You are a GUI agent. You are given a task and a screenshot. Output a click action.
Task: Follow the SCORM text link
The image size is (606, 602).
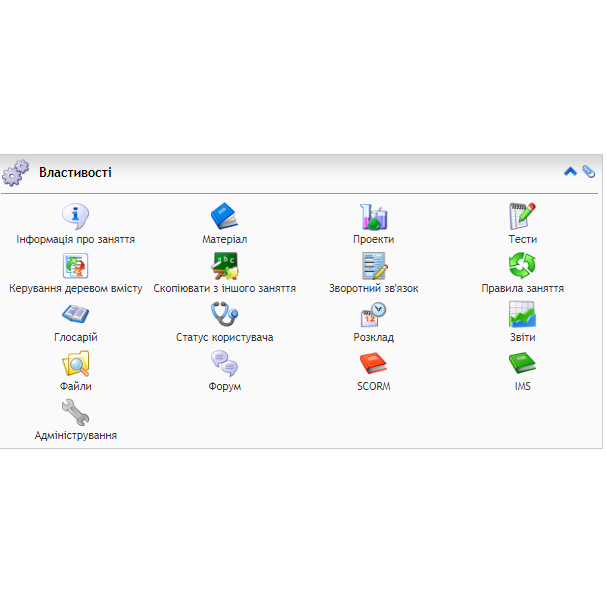coord(373,386)
